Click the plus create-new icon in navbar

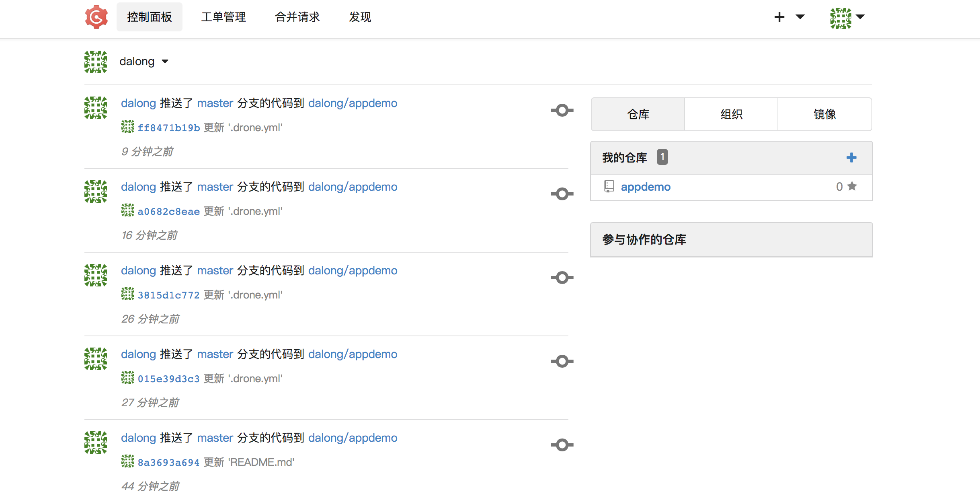779,17
